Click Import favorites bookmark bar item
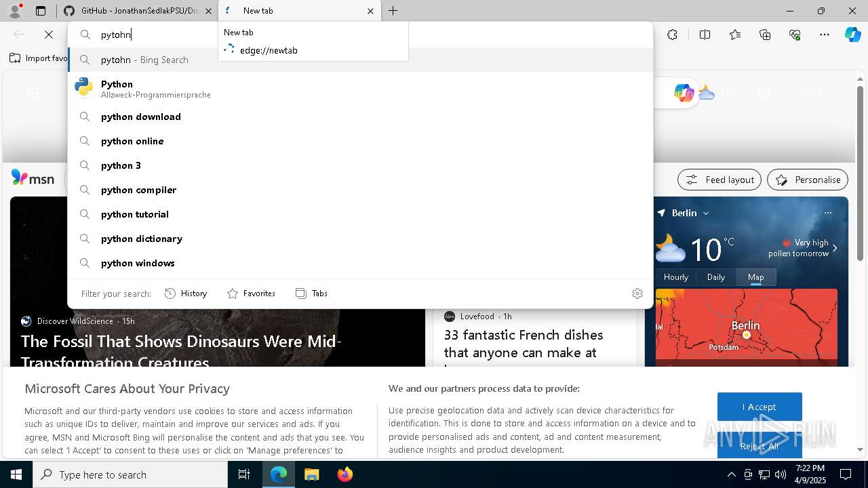The height and width of the screenshot is (488, 868). pyautogui.click(x=39, y=58)
